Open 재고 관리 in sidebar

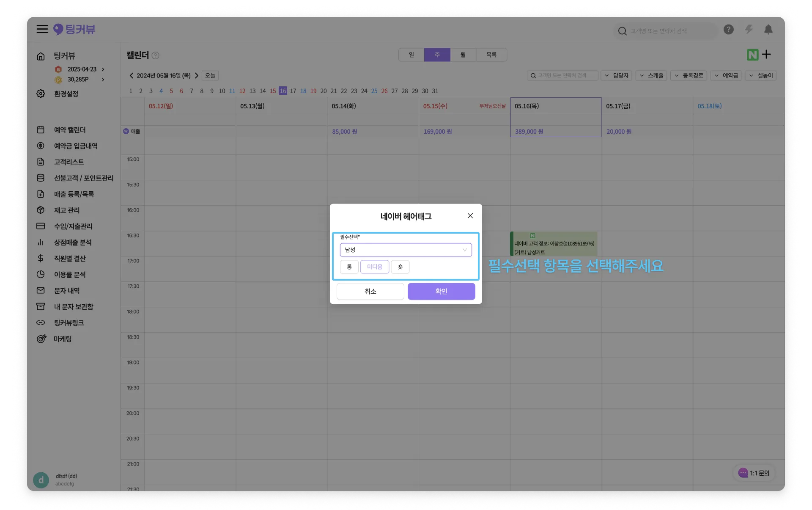point(66,210)
